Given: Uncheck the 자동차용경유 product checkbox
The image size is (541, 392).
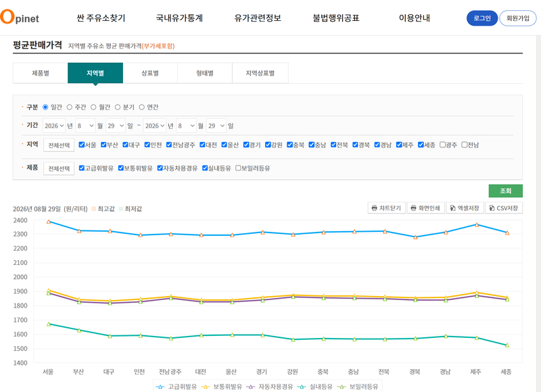Looking at the screenshot, I should click(160, 168).
